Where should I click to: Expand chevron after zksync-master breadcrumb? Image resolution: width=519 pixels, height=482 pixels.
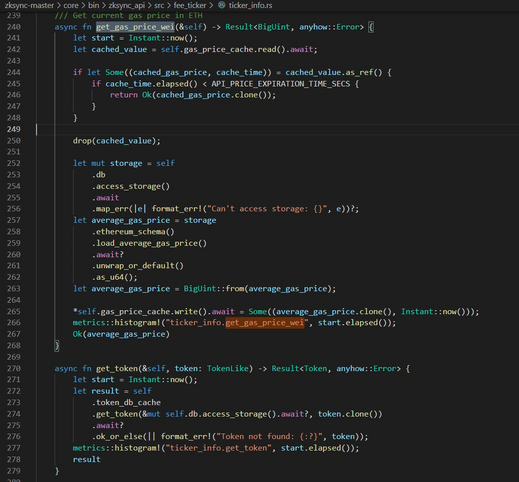[59, 5]
